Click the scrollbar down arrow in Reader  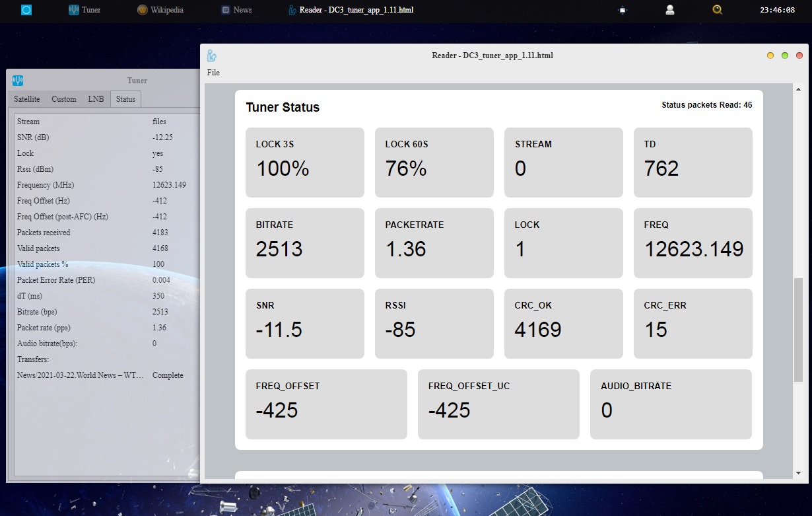798,473
